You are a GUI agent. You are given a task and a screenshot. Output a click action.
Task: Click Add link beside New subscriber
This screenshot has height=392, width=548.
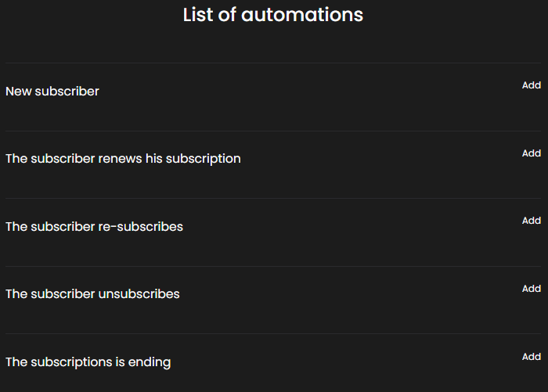point(532,85)
